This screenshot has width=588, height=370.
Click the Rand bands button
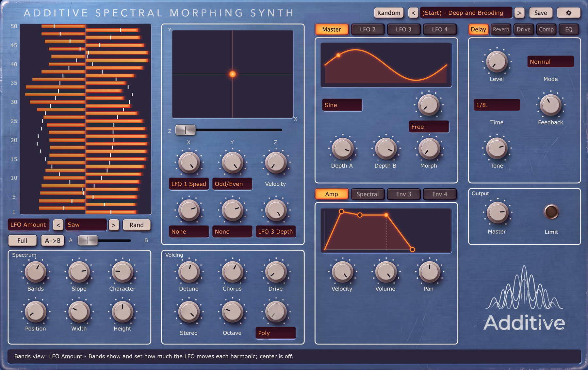[137, 225]
